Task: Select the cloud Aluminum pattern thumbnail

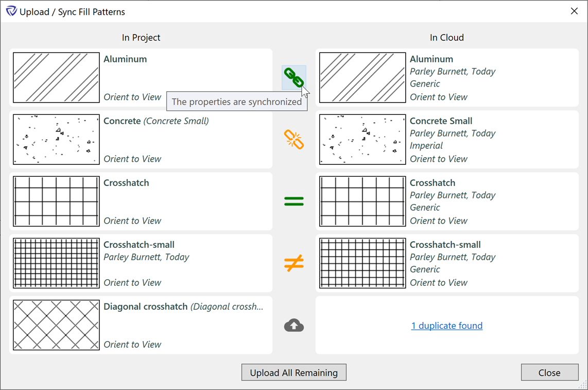Action: pyautogui.click(x=362, y=78)
